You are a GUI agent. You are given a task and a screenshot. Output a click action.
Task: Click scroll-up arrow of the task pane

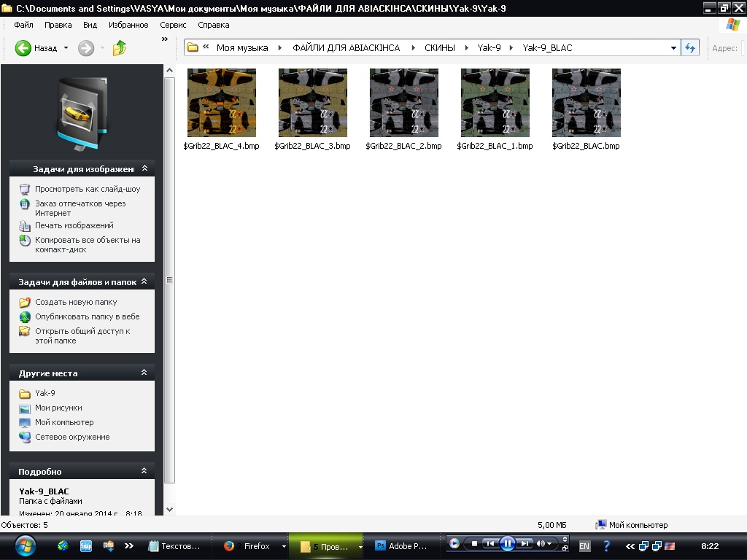point(169,71)
